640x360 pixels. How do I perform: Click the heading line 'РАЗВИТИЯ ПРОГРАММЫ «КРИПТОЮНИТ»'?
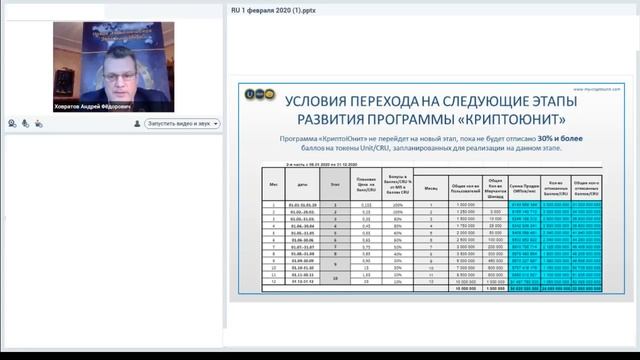click(x=431, y=120)
